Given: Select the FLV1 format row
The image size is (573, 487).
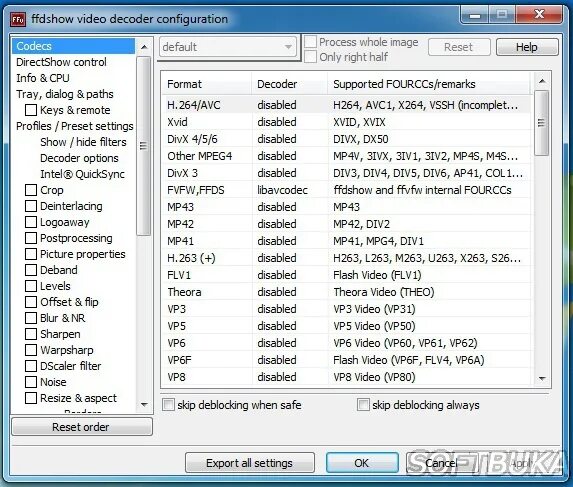Looking at the screenshot, I should click(x=346, y=275).
